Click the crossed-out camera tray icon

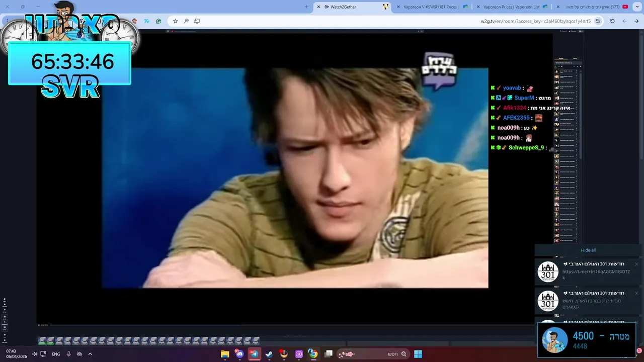click(x=79, y=354)
